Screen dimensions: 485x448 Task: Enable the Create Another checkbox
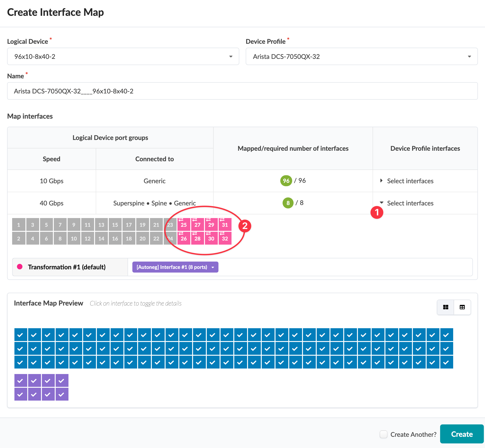(383, 434)
